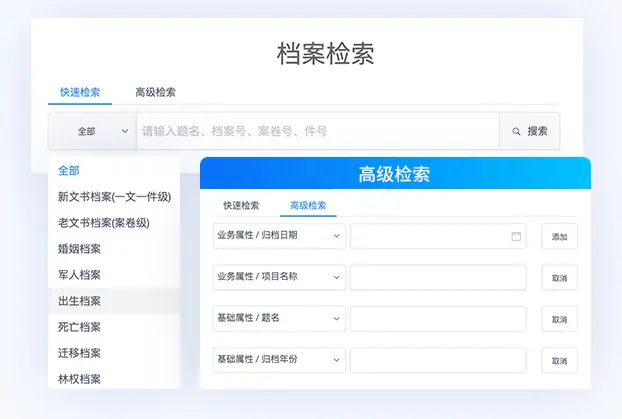Image resolution: width=622 pixels, height=419 pixels.
Task: Click 取消 button beside 项目名称 row
Action: [x=559, y=278]
